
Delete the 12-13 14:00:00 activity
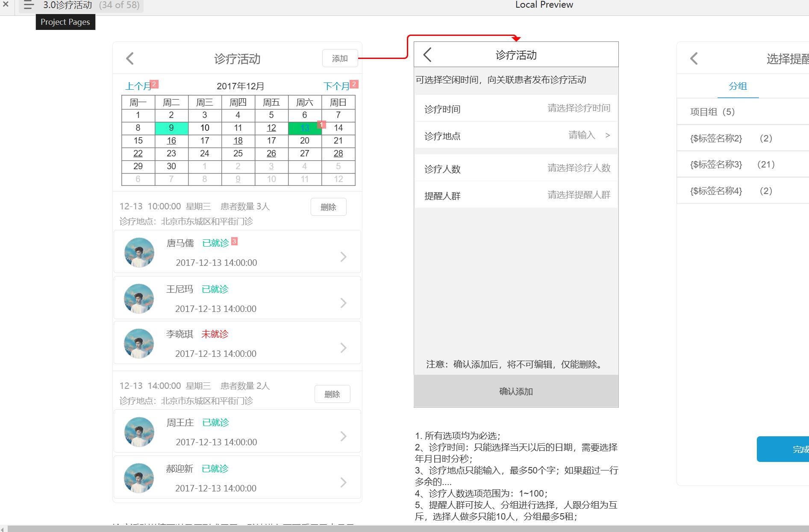pyautogui.click(x=332, y=394)
